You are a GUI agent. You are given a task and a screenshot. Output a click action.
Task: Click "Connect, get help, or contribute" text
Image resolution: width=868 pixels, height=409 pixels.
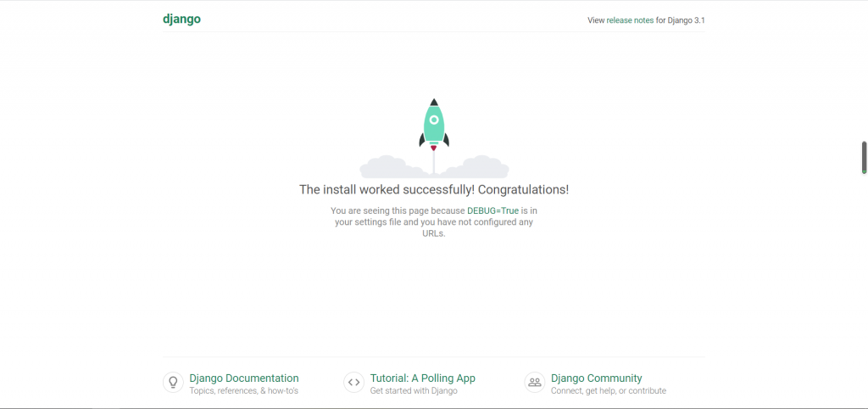click(x=608, y=391)
